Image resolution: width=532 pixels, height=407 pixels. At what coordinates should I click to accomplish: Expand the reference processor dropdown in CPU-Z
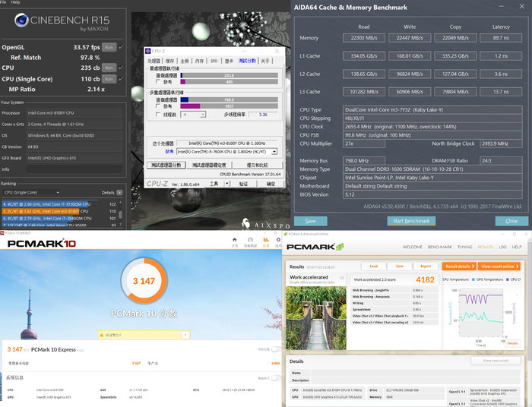(x=274, y=151)
